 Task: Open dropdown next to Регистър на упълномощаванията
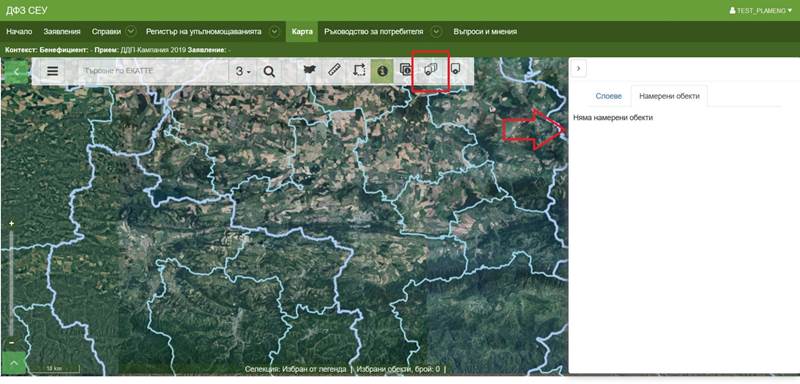click(274, 32)
